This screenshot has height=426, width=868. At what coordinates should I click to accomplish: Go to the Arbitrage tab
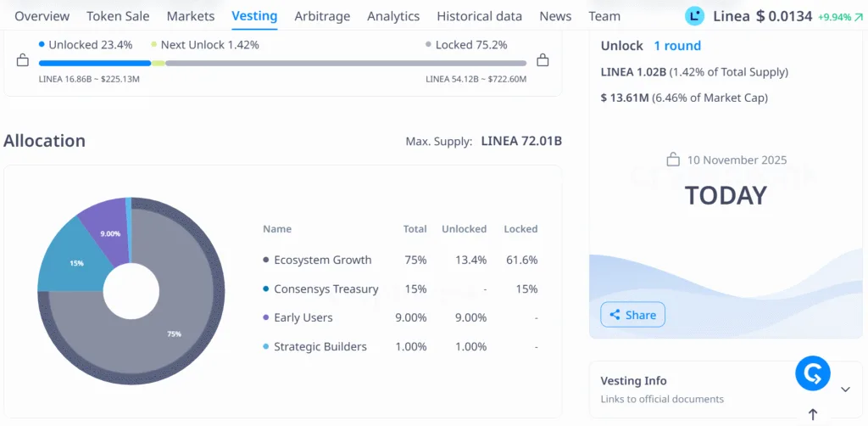[322, 16]
